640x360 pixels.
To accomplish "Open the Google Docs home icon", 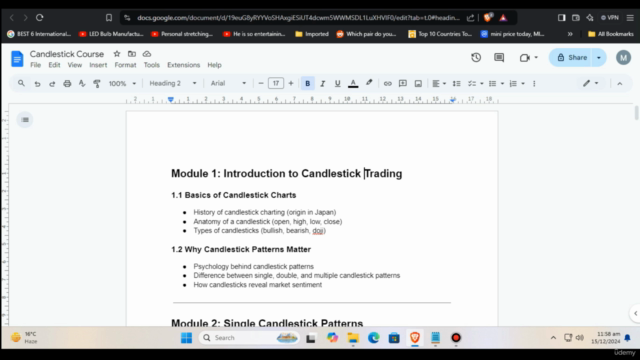I will [17, 59].
